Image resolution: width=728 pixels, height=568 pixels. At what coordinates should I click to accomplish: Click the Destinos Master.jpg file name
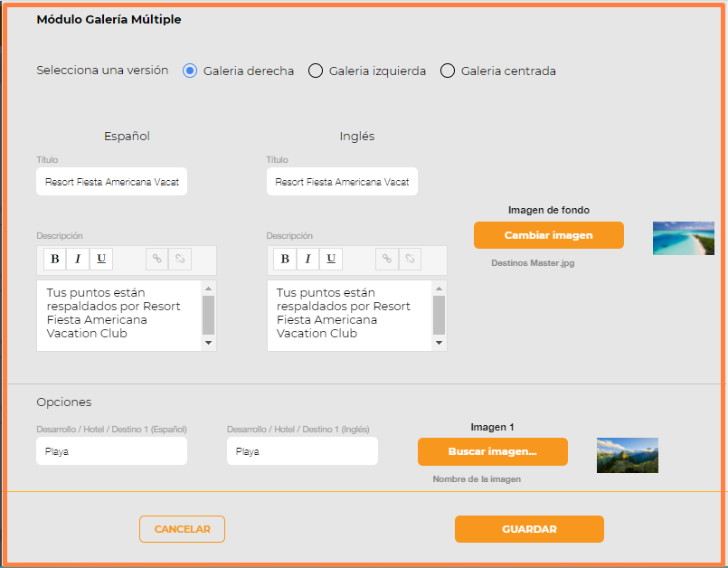click(533, 263)
